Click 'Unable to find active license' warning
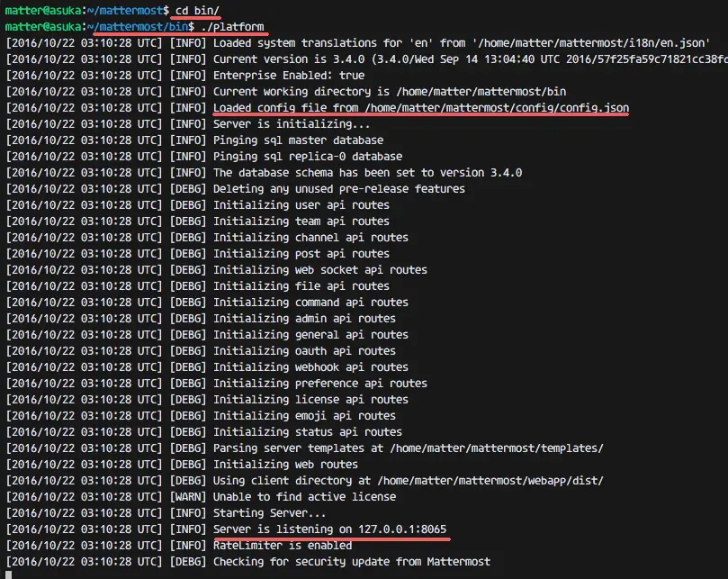The height and width of the screenshot is (579, 728). pyautogui.click(x=304, y=497)
